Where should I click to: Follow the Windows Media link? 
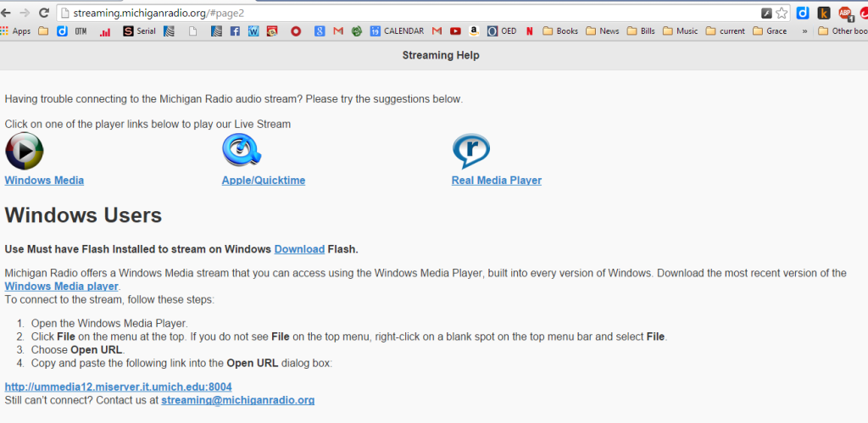click(44, 181)
